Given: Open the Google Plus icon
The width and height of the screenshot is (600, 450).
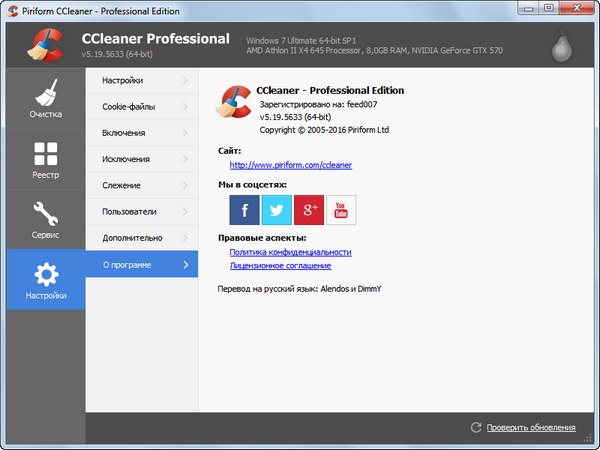Looking at the screenshot, I should tap(308, 209).
